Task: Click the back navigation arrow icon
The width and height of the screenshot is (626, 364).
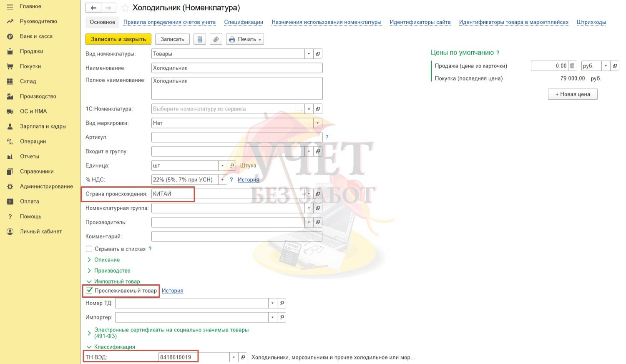Action: [x=93, y=8]
